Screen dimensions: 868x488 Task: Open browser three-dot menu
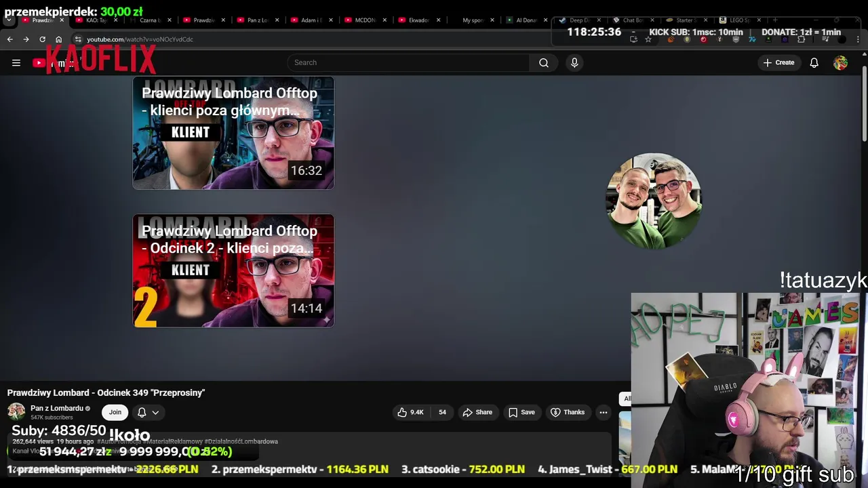pyautogui.click(x=858, y=39)
